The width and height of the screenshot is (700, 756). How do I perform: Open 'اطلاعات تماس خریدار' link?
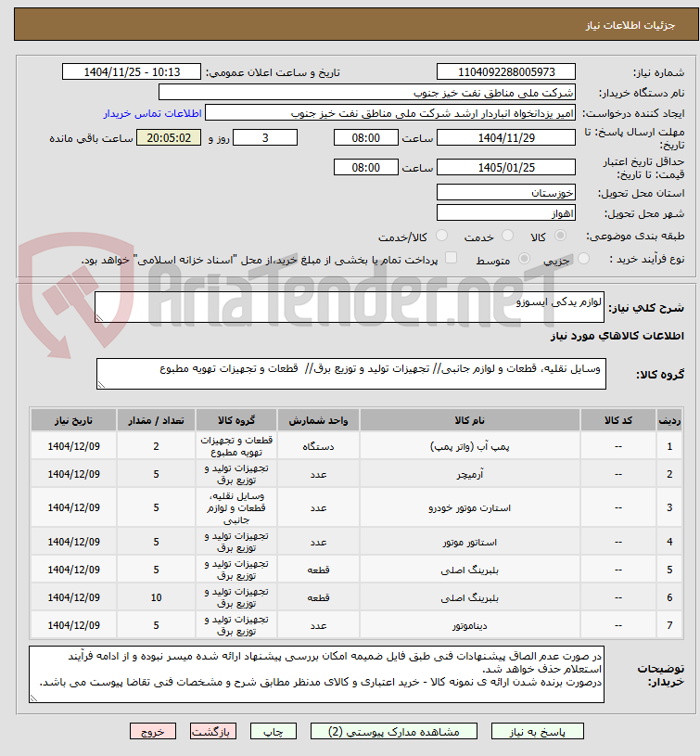[x=152, y=113]
